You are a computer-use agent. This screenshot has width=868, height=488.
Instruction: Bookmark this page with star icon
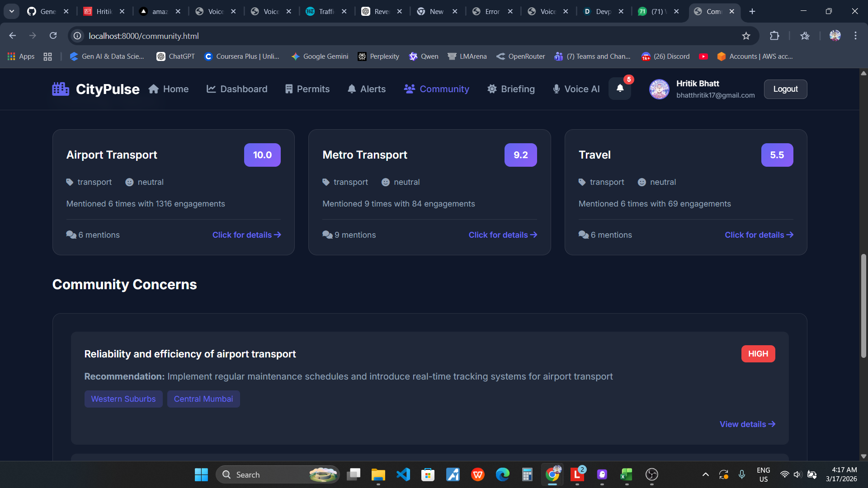(746, 36)
